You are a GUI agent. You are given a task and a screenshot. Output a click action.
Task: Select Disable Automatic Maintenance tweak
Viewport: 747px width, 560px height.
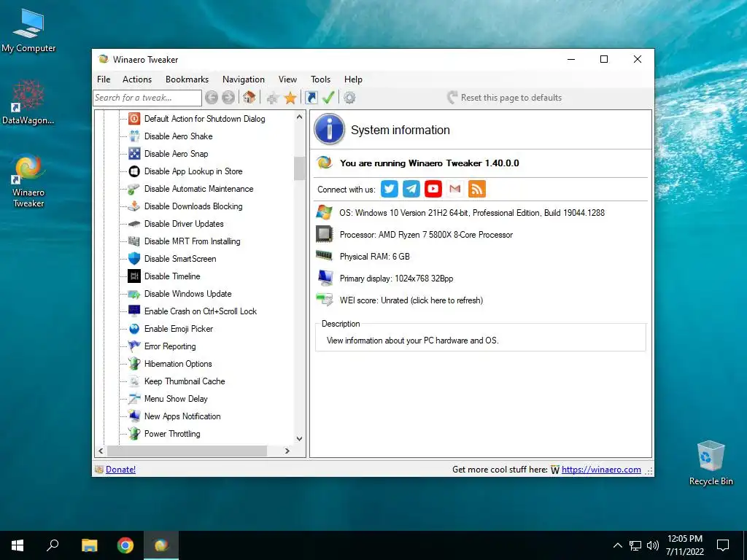(x=198, y=189)
